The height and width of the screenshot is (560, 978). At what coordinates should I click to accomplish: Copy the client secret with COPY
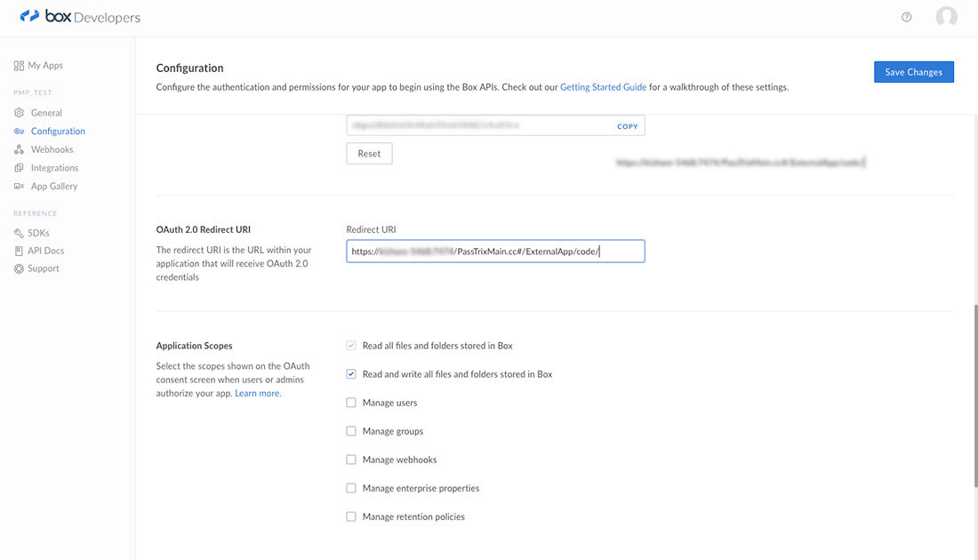click(628, 126)
